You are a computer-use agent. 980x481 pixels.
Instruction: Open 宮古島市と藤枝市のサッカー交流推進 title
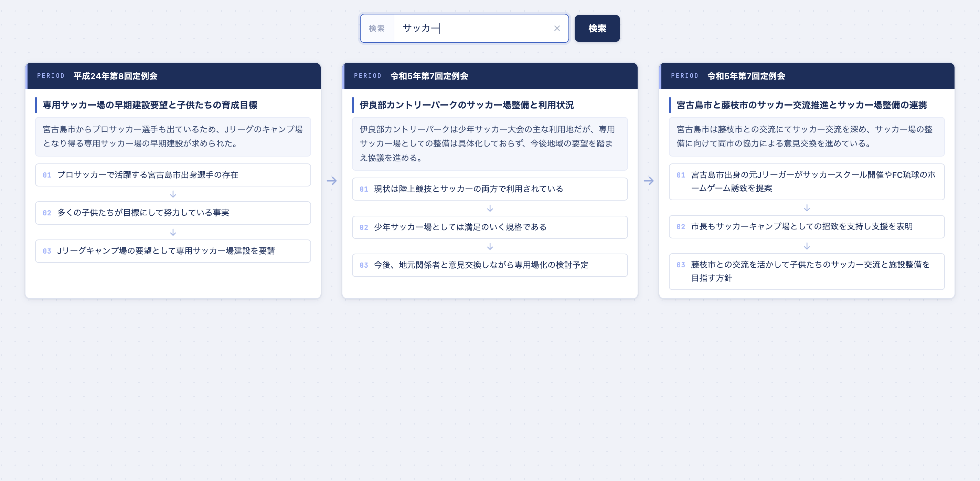(x=801, y=105)
